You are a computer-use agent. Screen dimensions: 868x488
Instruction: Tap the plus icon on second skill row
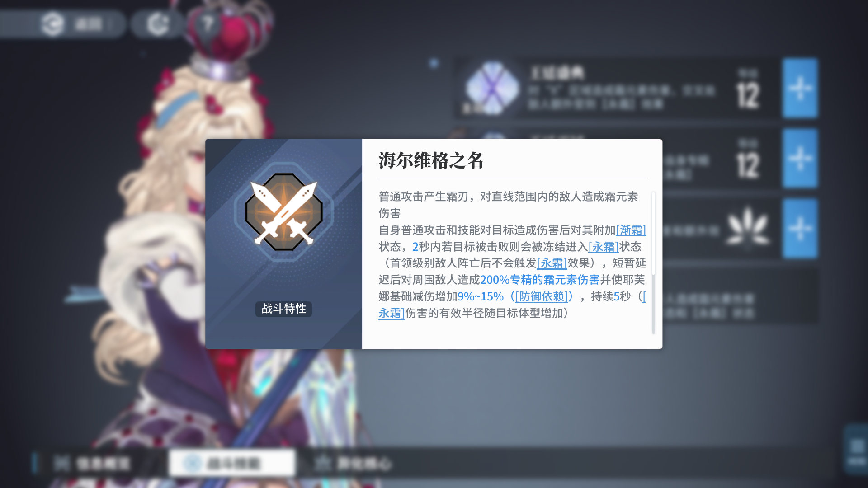click(800, 158)
